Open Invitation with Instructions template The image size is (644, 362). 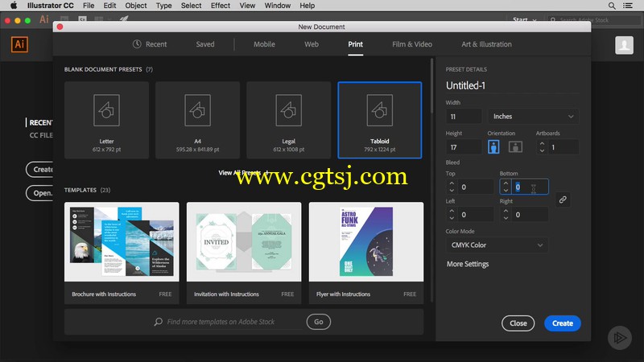coord(244,253)
